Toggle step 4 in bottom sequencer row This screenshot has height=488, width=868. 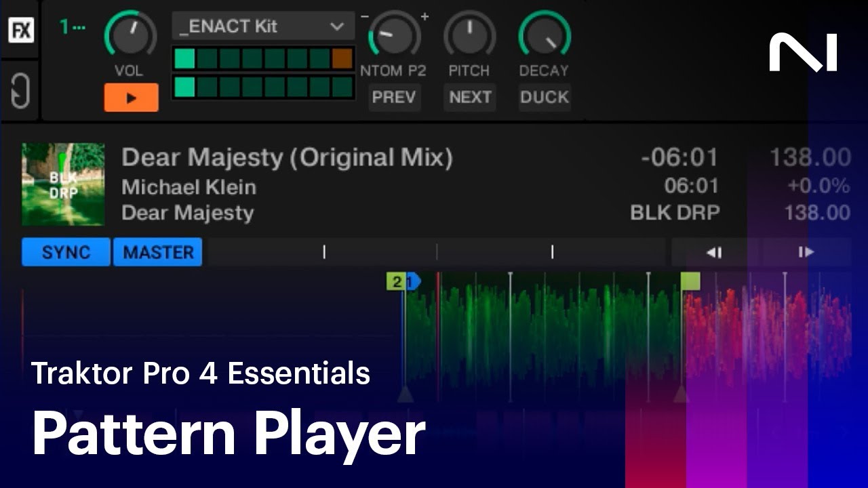[252, 87]
